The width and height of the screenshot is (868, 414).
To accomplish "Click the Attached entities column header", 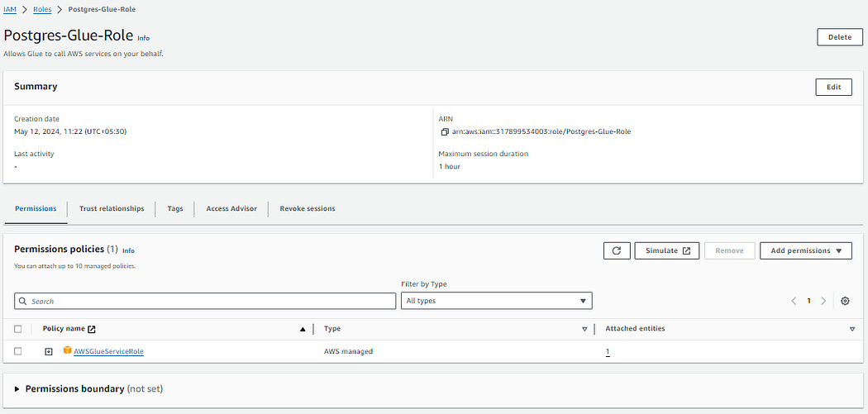I will pyautogui.click(x=635, y=329).
